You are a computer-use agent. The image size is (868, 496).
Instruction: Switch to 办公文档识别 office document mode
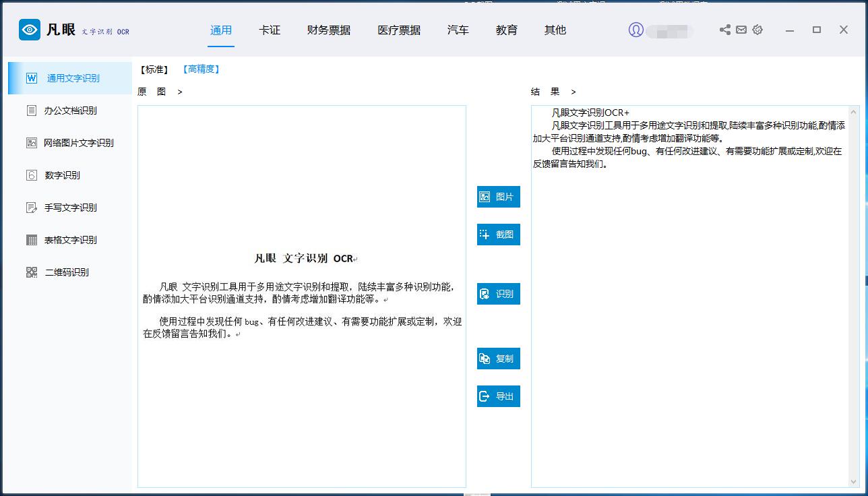coord(70,111)
